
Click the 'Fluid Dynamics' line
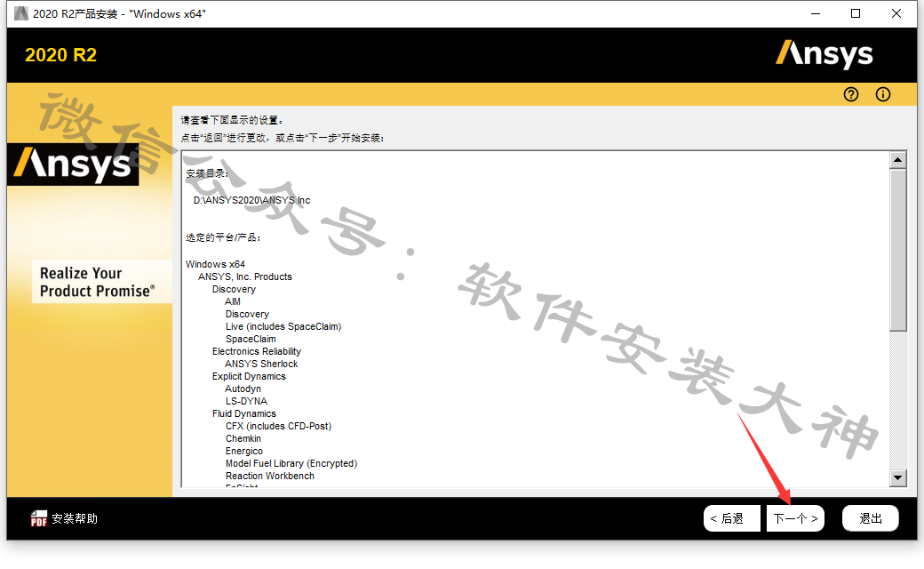[x=244, y=414]
